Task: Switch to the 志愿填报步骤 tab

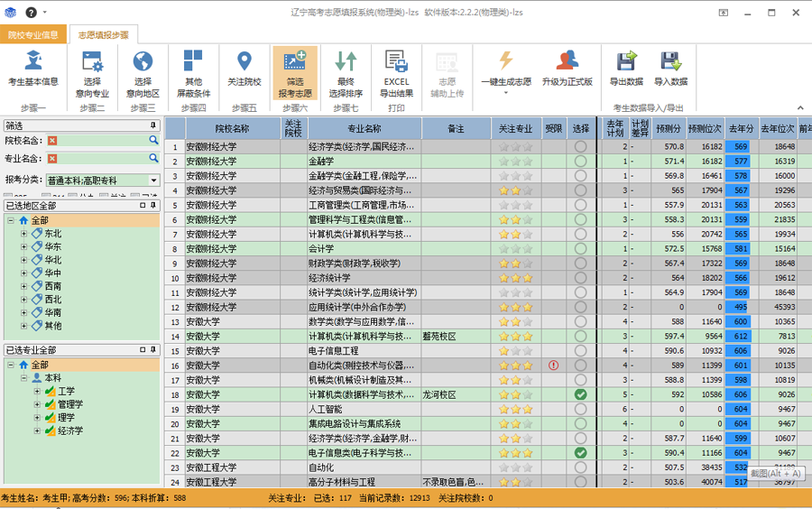Action: point(103,34)
